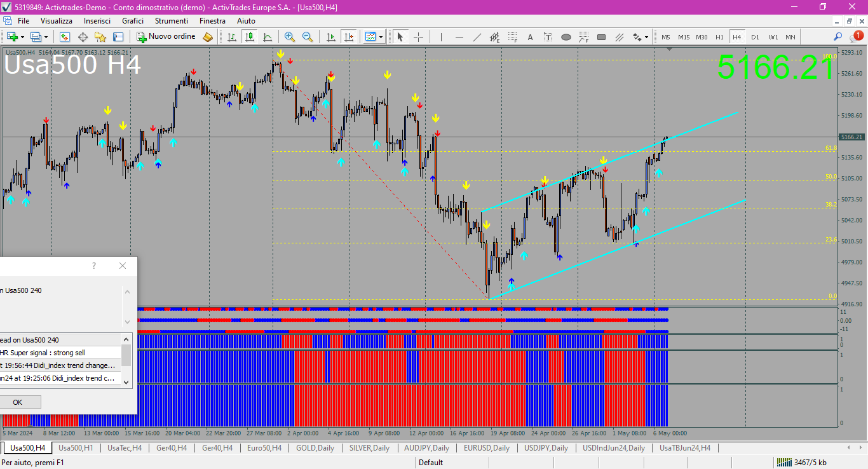Toggle chart auto scroll
The width and height of the screenshot is (868, 469).
pyautogui.click(x=330, y=37)
